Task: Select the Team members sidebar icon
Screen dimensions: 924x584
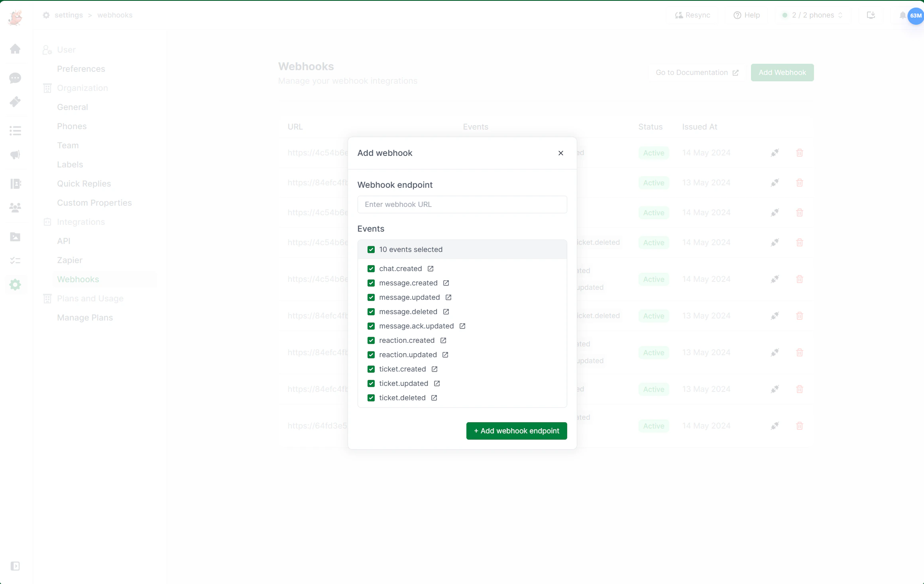Action: (x=15, y=207)
